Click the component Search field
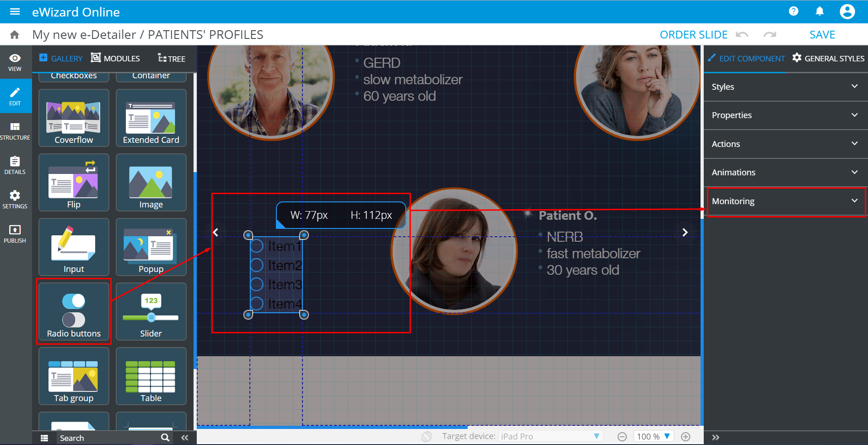The width and height of the screenshot is (868, 445). [108, 438]
